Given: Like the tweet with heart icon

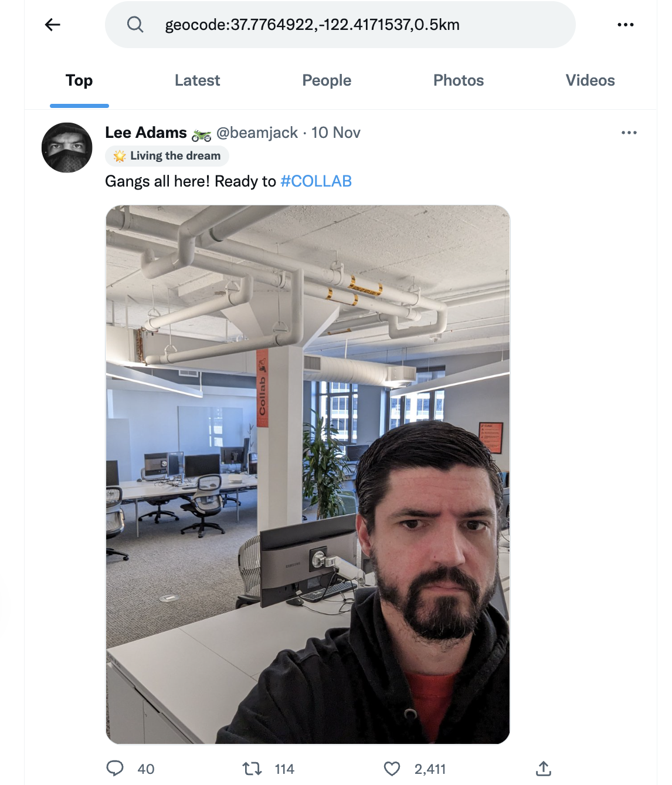Looking at the screenshot, I should pos(392,769).
